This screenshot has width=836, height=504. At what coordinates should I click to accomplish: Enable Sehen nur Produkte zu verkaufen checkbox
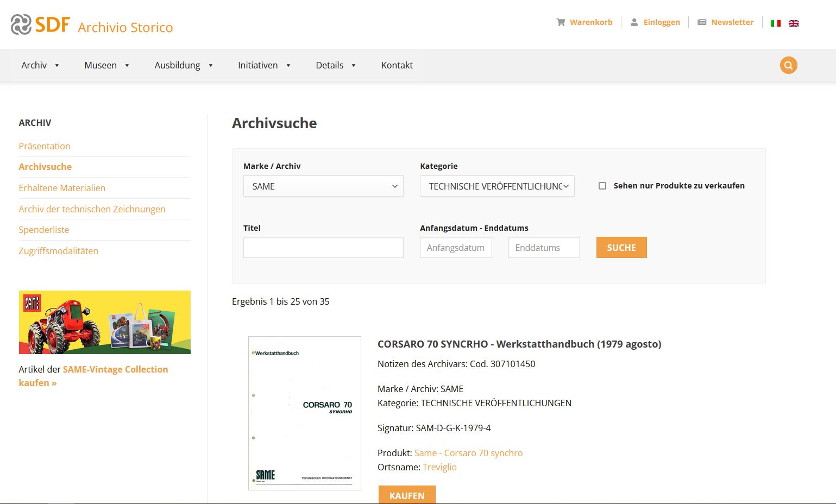tap(602, 186)
